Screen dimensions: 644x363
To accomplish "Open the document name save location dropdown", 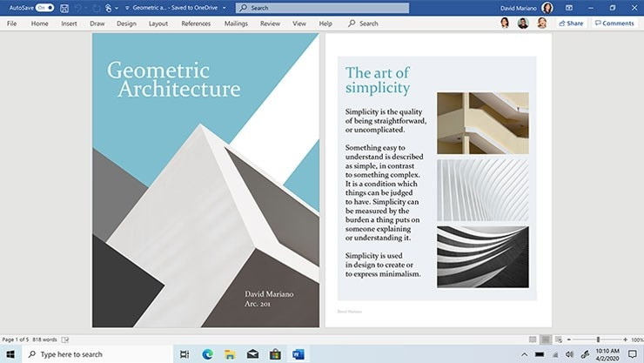I will point(225,8).
